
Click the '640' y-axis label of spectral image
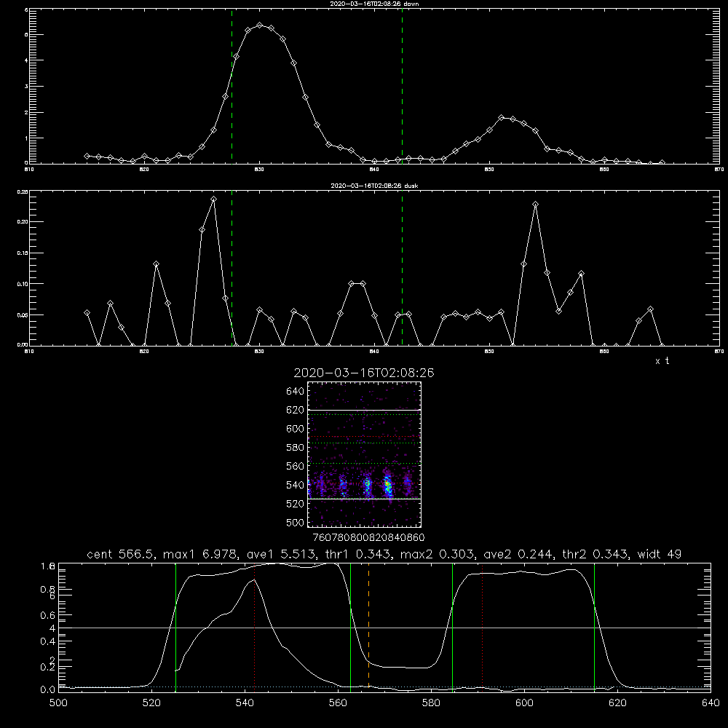coord(296,391)
